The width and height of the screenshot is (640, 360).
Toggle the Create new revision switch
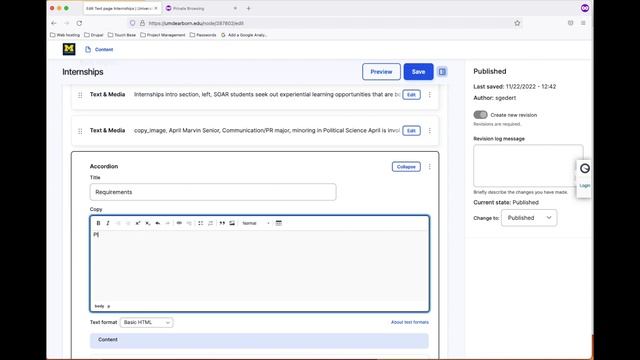480,115
